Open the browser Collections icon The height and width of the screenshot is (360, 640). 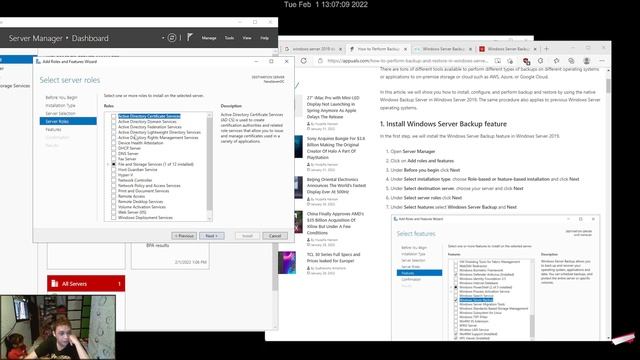pos(571,61)
